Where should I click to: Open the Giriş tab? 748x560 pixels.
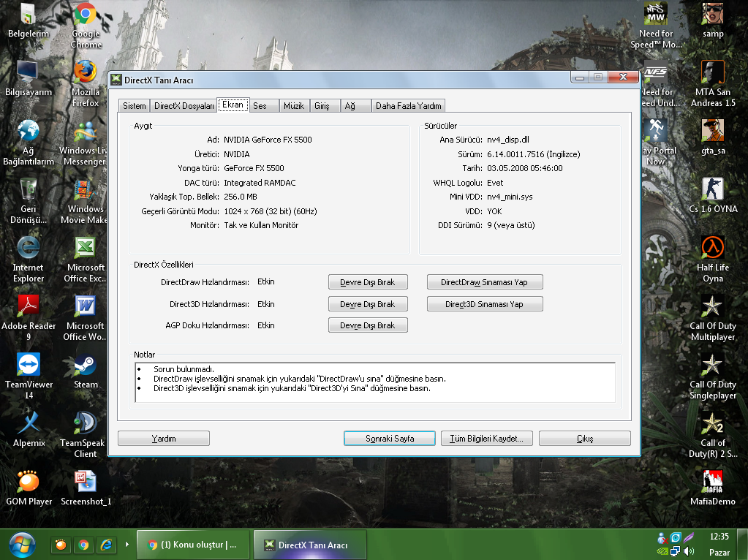click(325, 106)
